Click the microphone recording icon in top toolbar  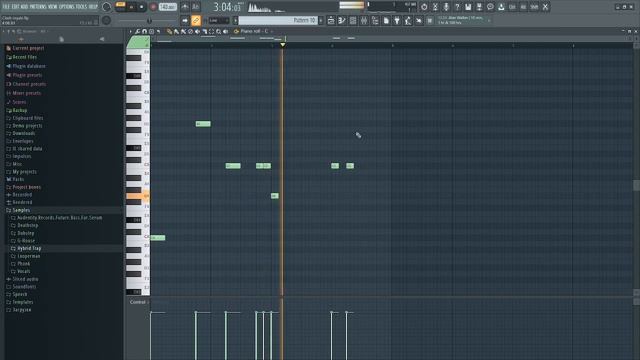click(x=446, y=7)
